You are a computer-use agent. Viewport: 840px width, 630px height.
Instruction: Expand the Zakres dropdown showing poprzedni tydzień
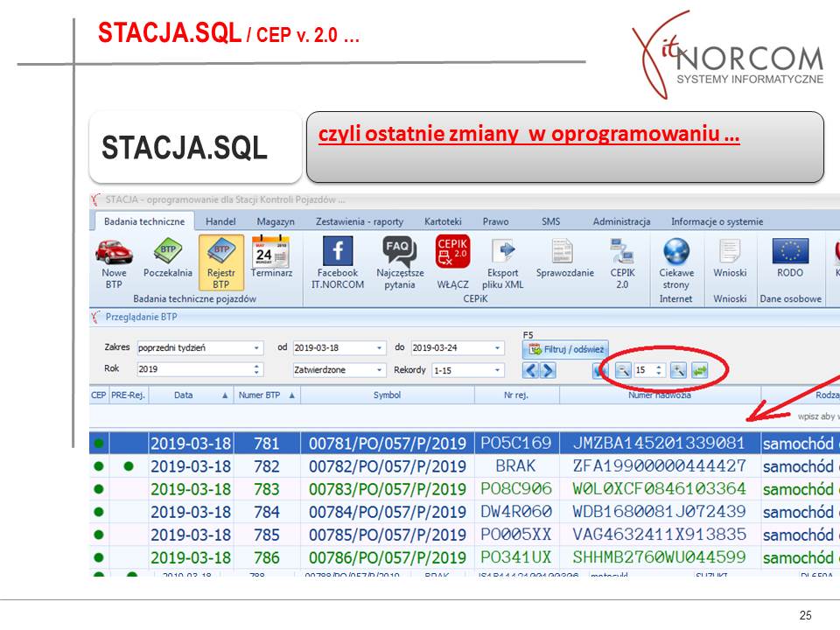click(256, 347)
